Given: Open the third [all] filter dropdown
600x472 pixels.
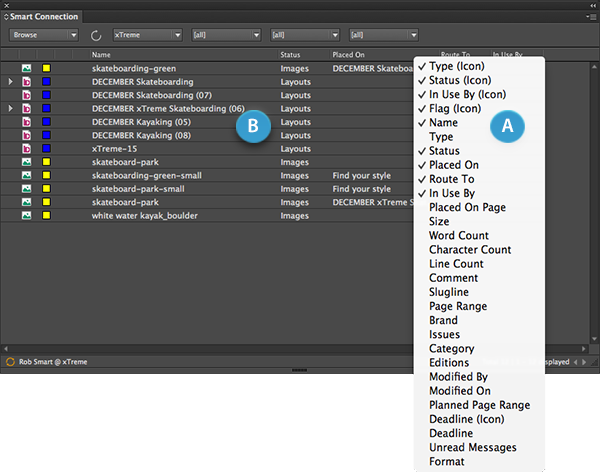Looking at the screenshot, I should click(384, 35).
